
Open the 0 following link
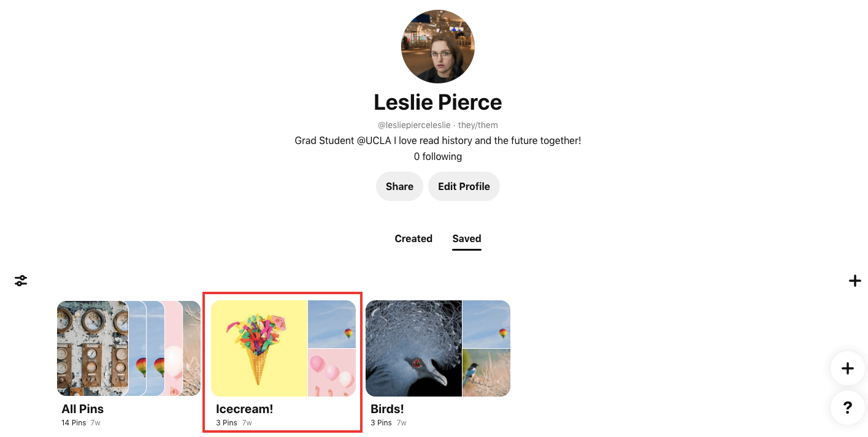[x=437, y=156]
